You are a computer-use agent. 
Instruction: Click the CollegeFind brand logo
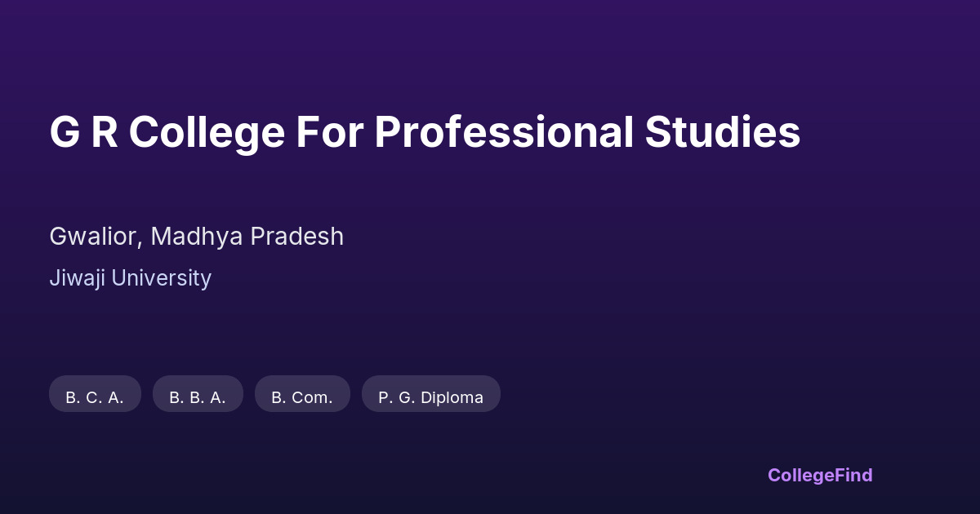click(819, 475)
